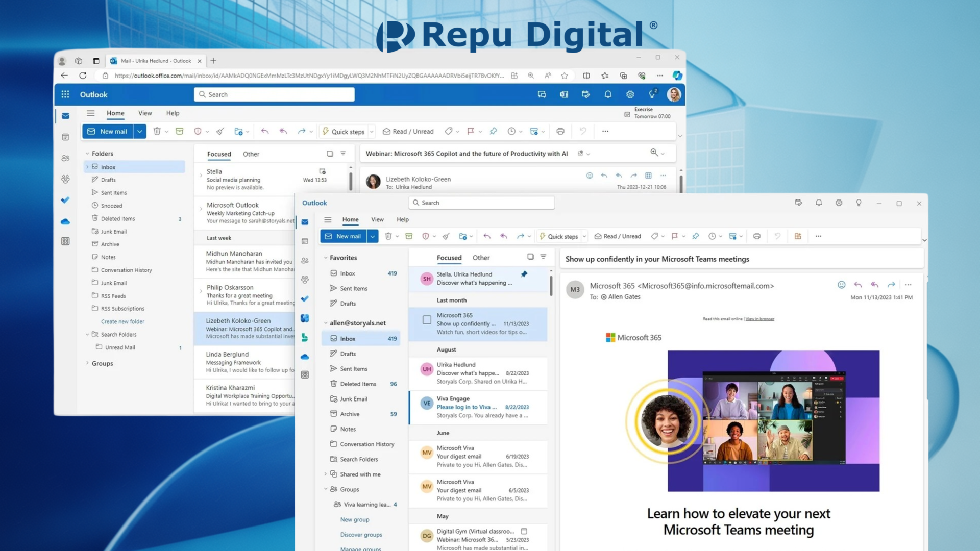Click New mail button in web Outlook

(x=108, y=131)
